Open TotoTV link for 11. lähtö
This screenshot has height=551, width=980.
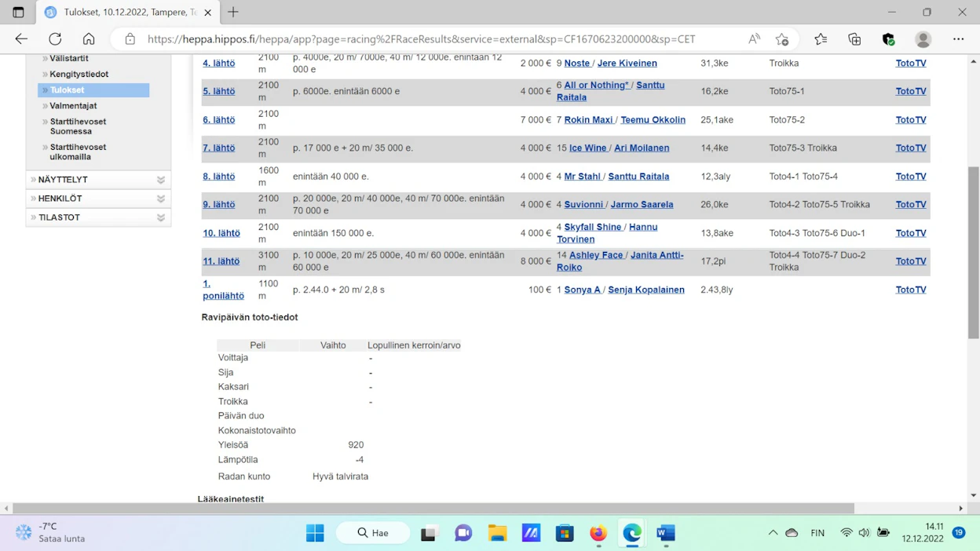coord(911,261)
